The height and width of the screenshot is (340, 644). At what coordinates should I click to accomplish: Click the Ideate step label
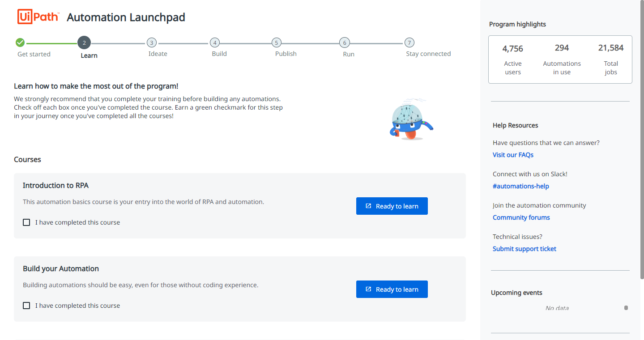tap(158, 54)
